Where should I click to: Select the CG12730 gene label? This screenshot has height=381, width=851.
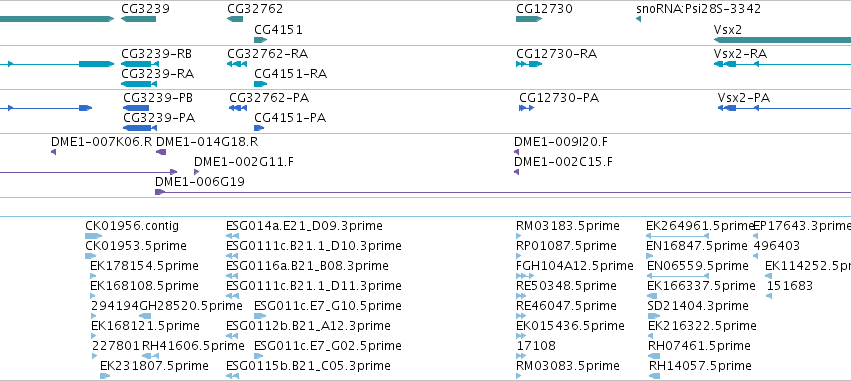tap(544, 9)
